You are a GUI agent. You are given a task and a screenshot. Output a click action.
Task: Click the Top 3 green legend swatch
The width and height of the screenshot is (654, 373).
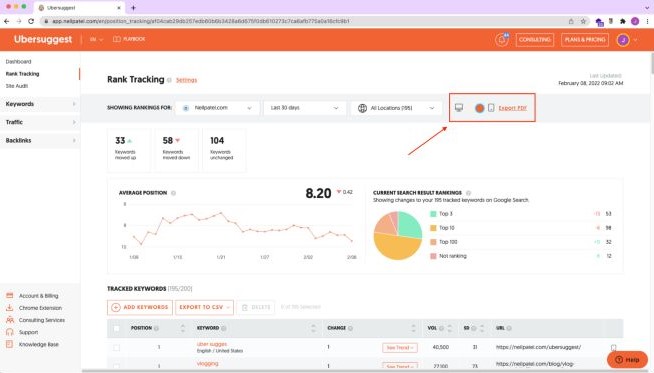(x=433, y=214)
